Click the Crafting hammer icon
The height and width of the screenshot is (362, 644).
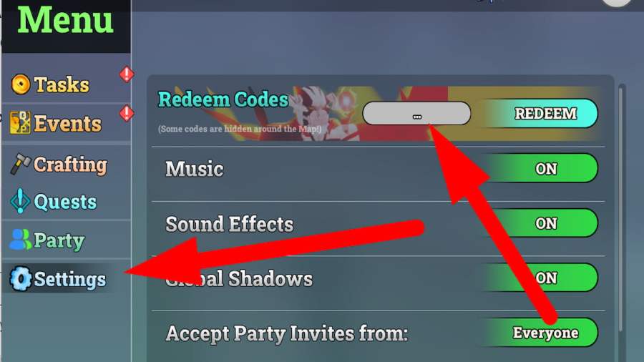pyautogui.click(x=20, y=164)
